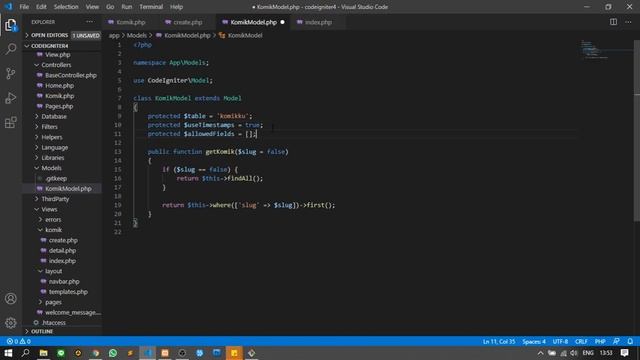
Task: Change encoding via UTF-8 status item
Action: tap(560, 341)
